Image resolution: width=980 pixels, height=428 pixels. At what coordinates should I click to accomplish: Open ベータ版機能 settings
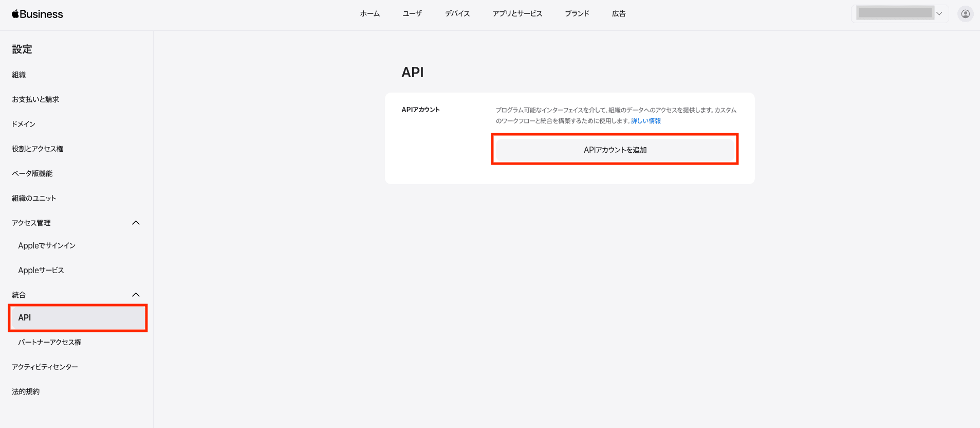click(32, 173)
